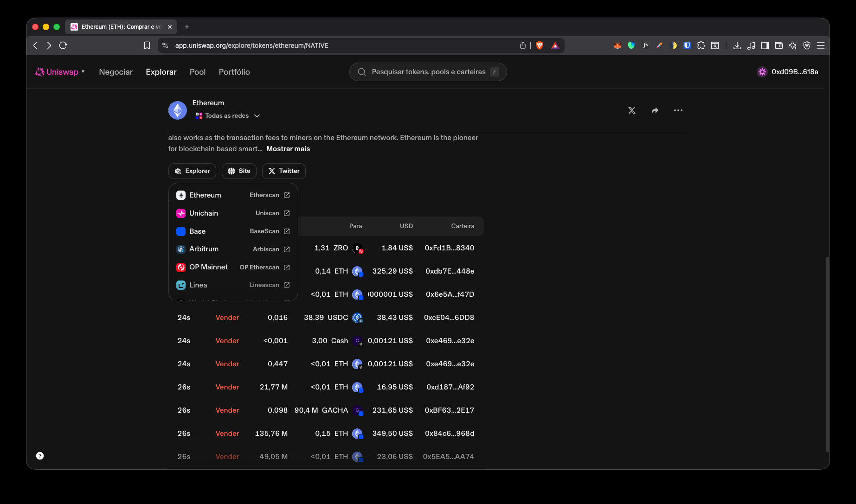The image size is (856, 504).
Task: Click the 3,00 Cash amount cell
Action: [337, 341]
